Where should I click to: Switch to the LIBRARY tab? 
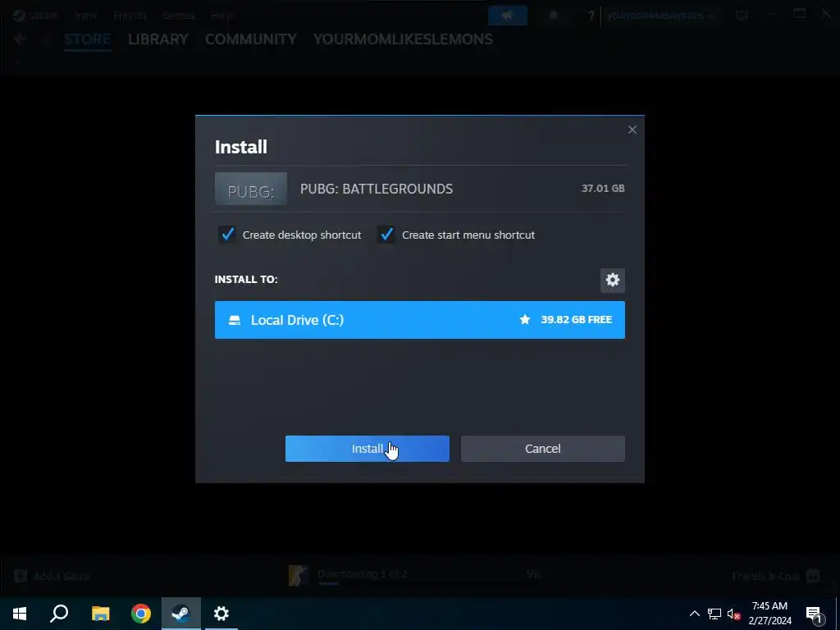point(158,39)
